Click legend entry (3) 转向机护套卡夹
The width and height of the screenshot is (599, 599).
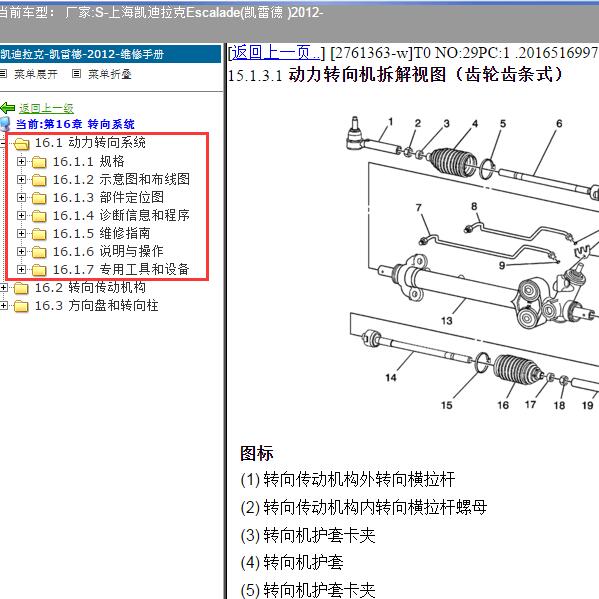[308, 535]
